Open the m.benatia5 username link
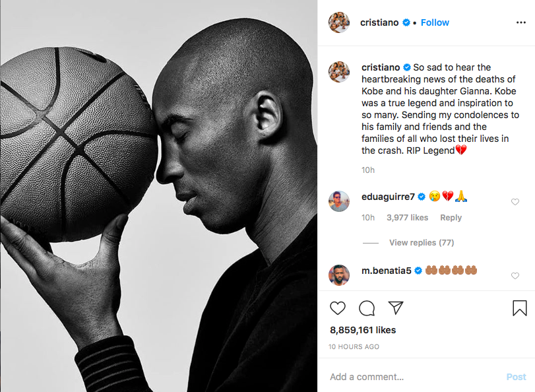The image size is (535, 392). [386, 271]
